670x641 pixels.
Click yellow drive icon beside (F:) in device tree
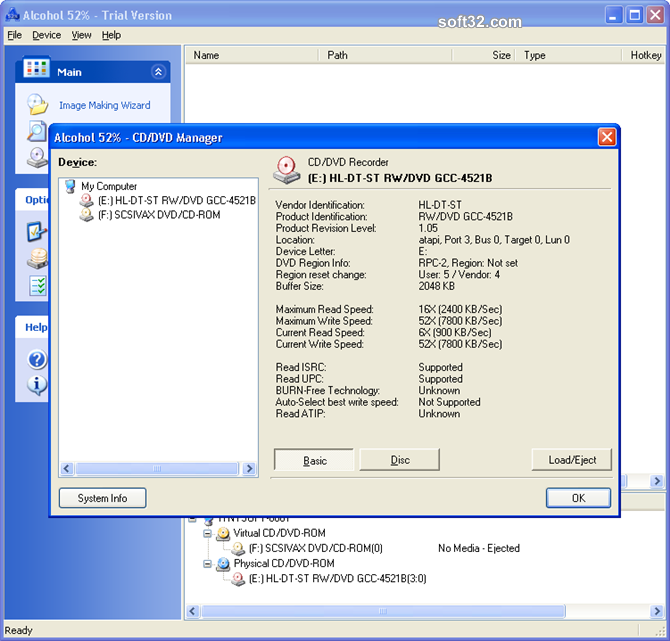(87, 215)
